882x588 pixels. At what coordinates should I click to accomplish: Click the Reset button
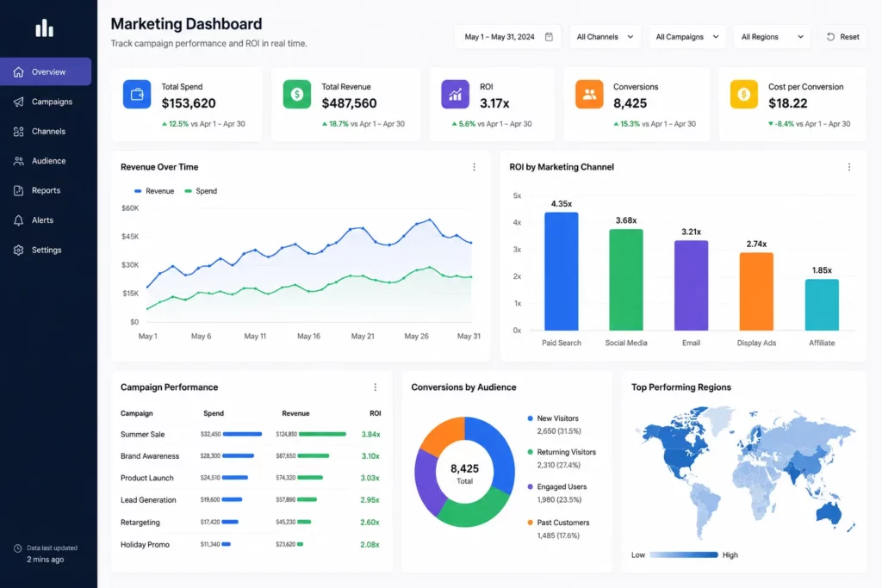[842, 36]
